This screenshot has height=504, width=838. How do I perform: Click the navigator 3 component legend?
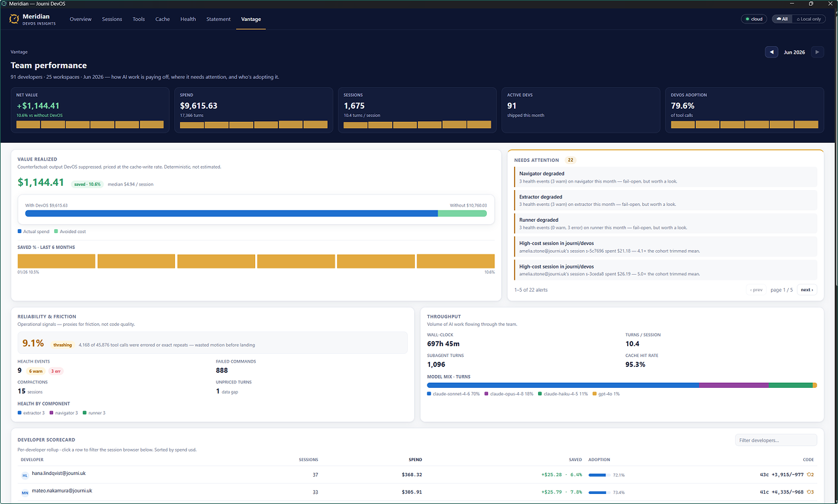tap(63, 413)
